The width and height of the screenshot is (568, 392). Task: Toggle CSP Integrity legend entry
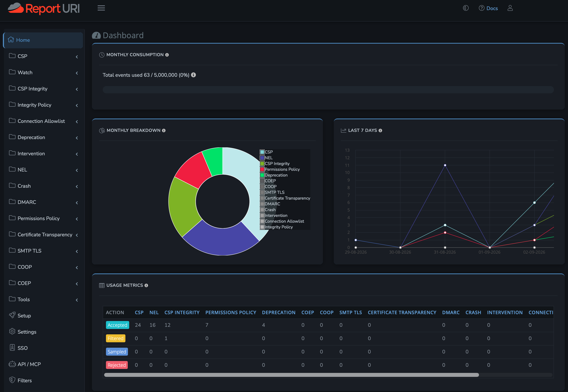(x=275, y=164)
